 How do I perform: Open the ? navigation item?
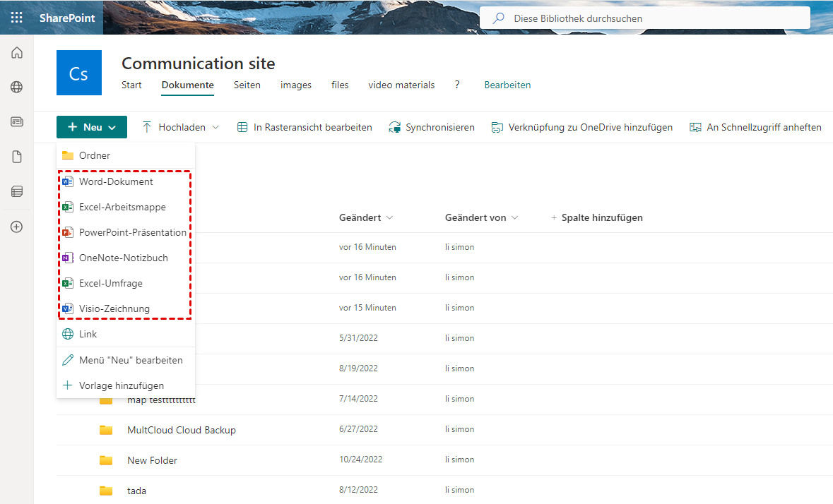[457, 85]
